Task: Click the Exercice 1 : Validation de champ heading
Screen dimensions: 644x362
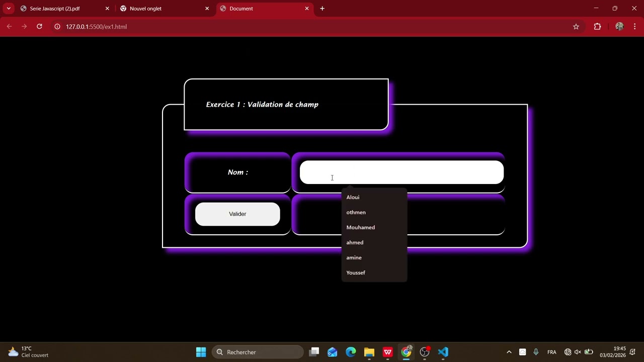Action: (262, 105)
